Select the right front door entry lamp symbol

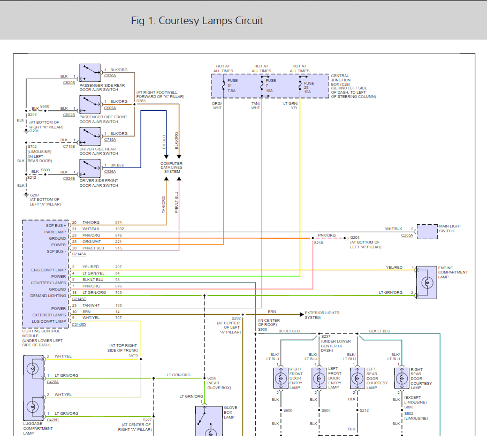click(x=280, y=378)
